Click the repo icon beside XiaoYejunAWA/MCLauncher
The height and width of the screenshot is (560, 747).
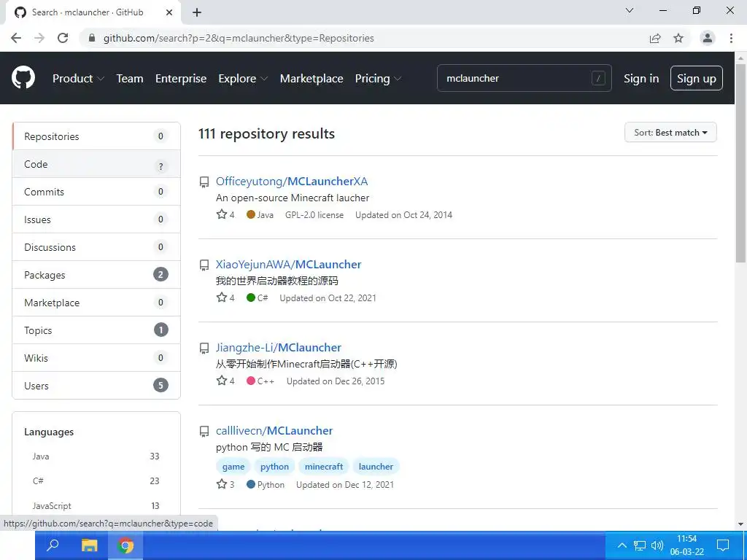pos(204,265)
